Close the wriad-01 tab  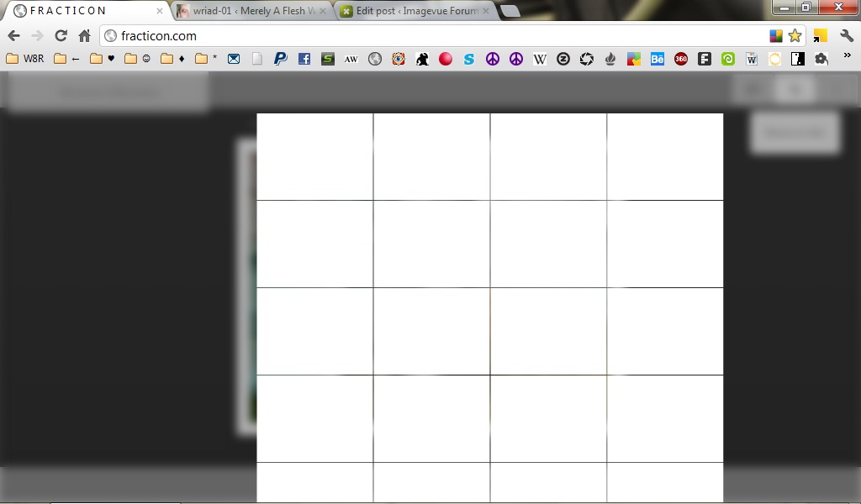point(323,11)
